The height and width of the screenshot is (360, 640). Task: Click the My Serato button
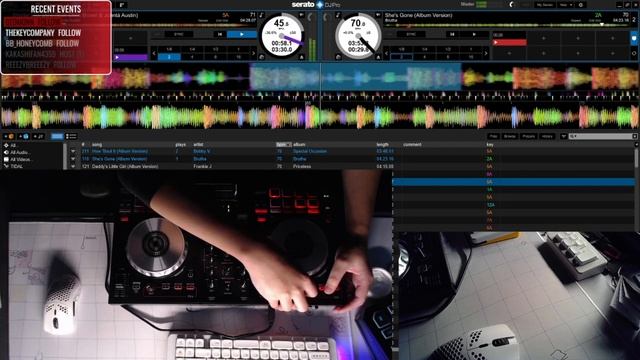(x=545, y=5)
